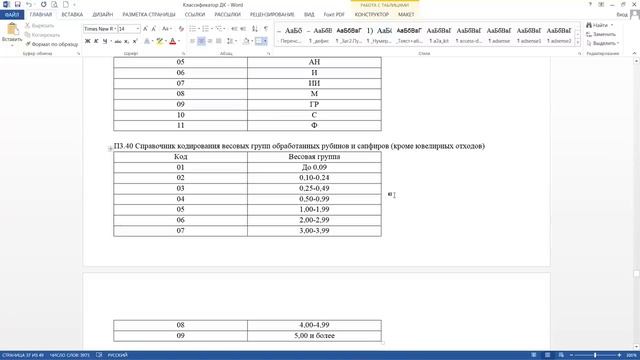Viewport: 640px width, 360px height.
Task: Click Формат по образцу (Format Painter)
Action: (51, 44)
